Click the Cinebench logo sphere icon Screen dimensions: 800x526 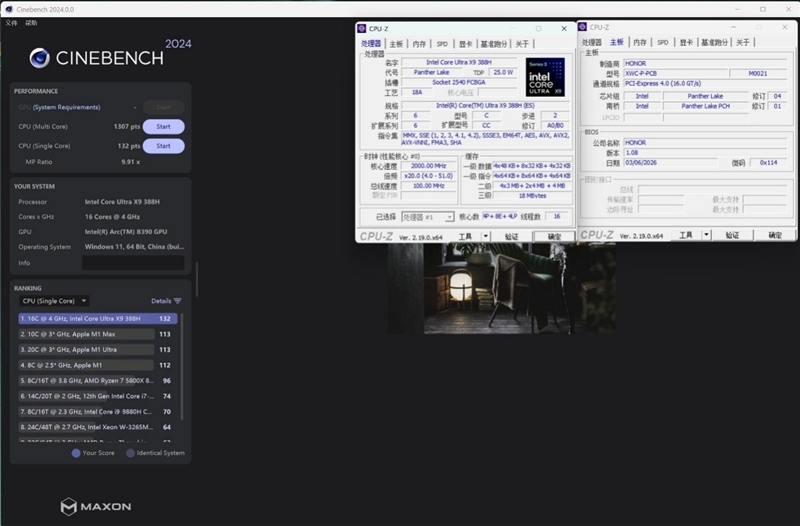pos(39,58)
